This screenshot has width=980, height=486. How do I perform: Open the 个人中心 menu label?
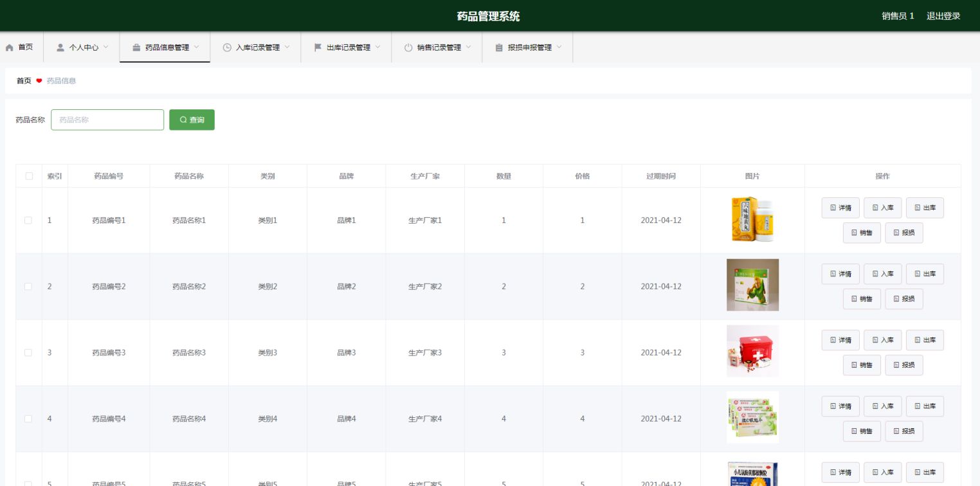(x=84, y=48)
